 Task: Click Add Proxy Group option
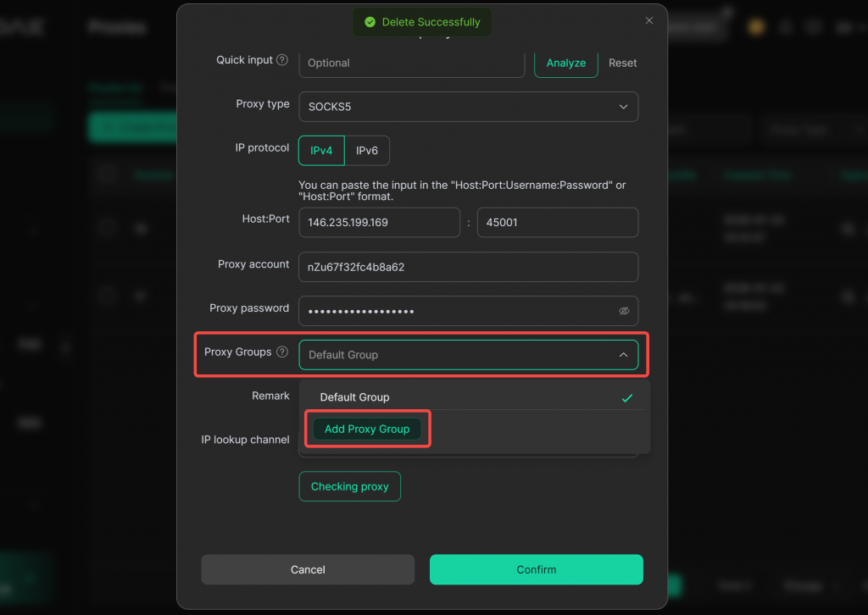click(x=367, y=429)
